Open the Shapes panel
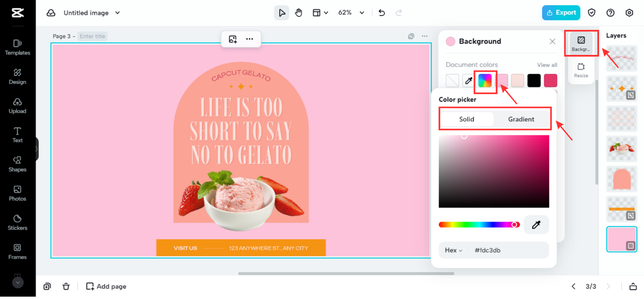Image resolution: width=644 pixels, height=299 pixels. coord(18,164)
